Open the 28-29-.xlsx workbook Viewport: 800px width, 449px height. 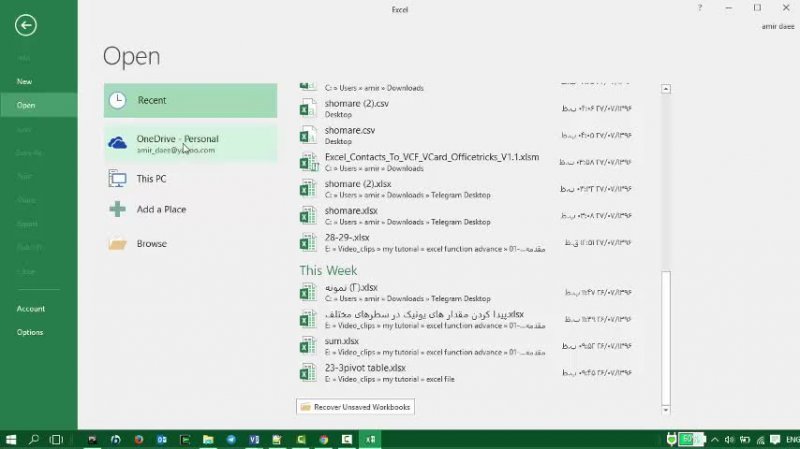[347, 238]
